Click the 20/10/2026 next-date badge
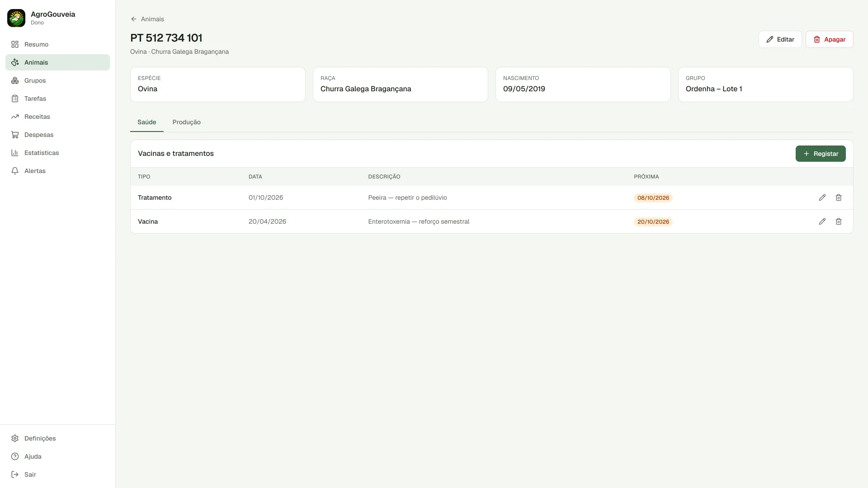868x488 pixels. (x=653, y=222)
